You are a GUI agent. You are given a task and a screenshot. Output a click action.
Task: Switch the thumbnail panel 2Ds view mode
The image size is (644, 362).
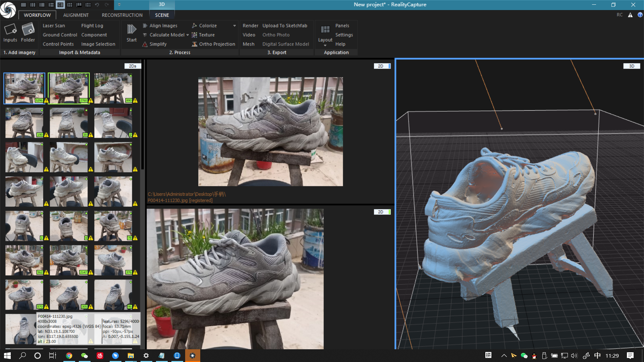click(132, 66)
